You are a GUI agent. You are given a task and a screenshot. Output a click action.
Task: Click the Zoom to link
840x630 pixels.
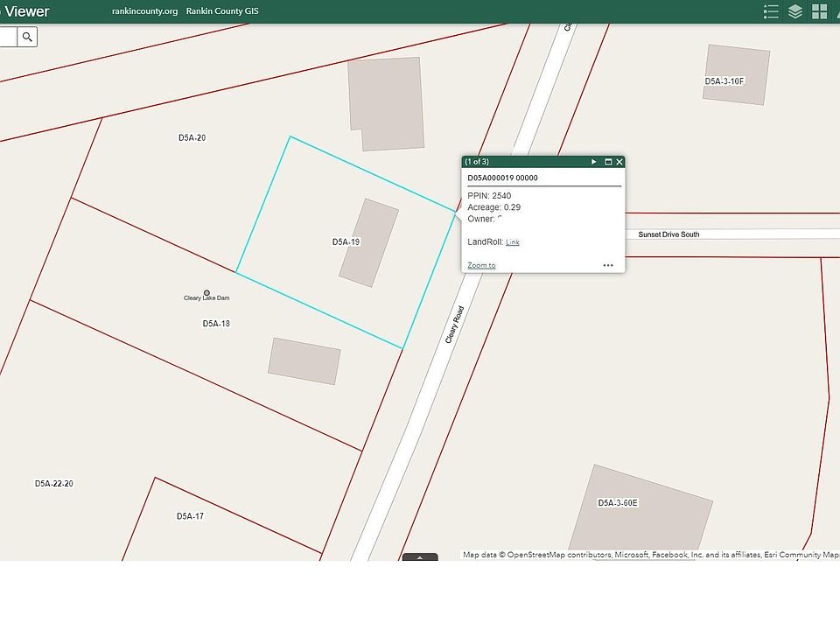click(x=480, y=265)
